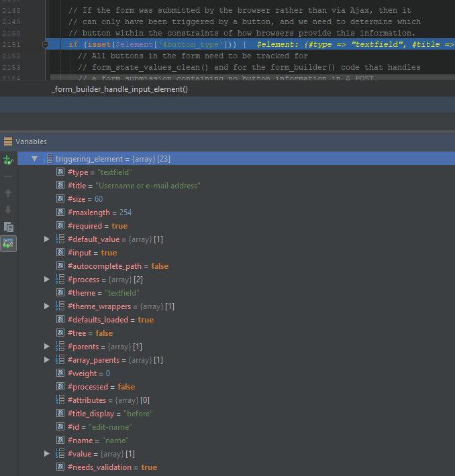Expand the #theme_wrappers array
This screenshot has width=455, height=476.
tap(47, 306)
